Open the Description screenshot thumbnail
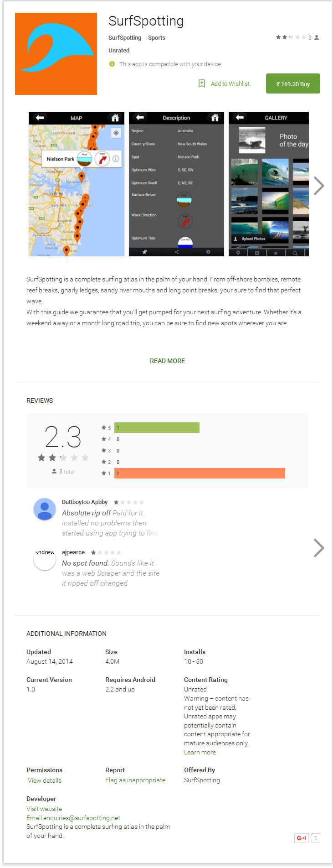 176,184
